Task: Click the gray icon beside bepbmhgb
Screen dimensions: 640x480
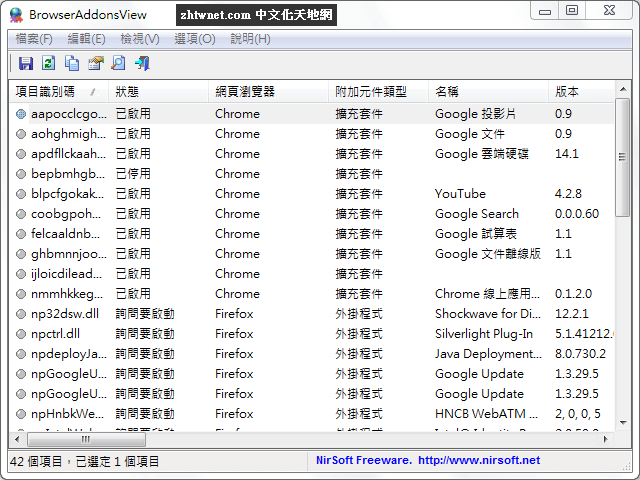Action: point(21,174)
